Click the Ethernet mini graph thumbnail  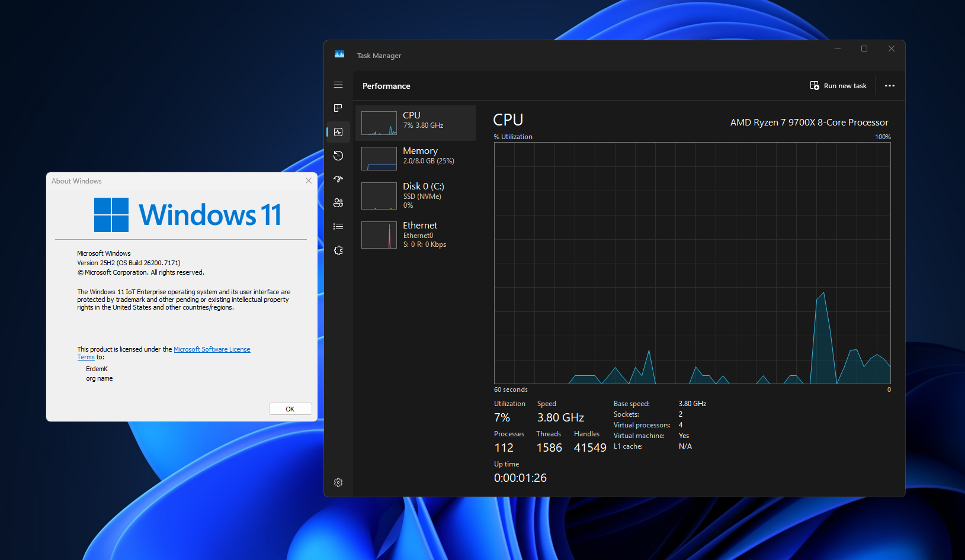(x=379, y=235)
